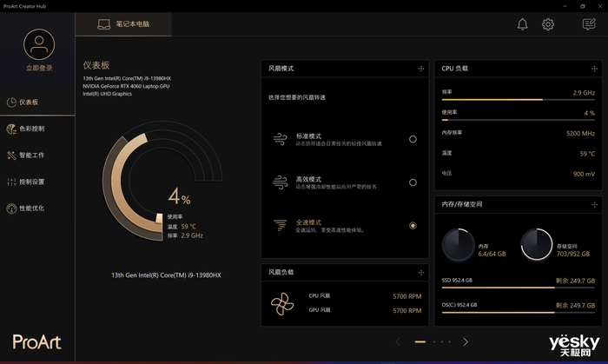Click the 标准模式 label text

point(308,136)
